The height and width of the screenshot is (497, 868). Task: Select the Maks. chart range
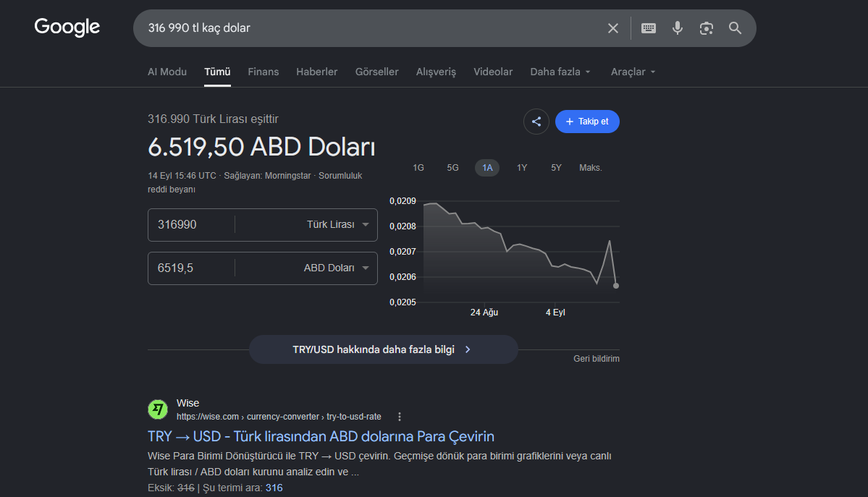[591, 168]
